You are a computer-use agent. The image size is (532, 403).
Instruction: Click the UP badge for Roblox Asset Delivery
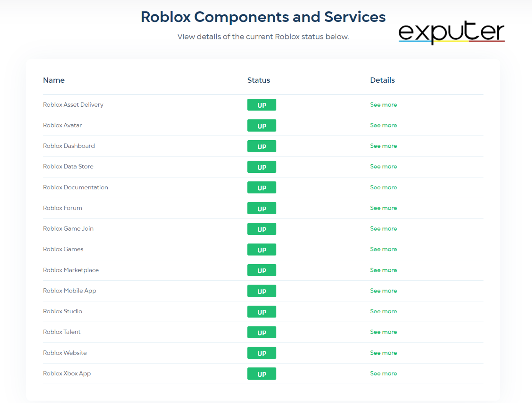261,105
